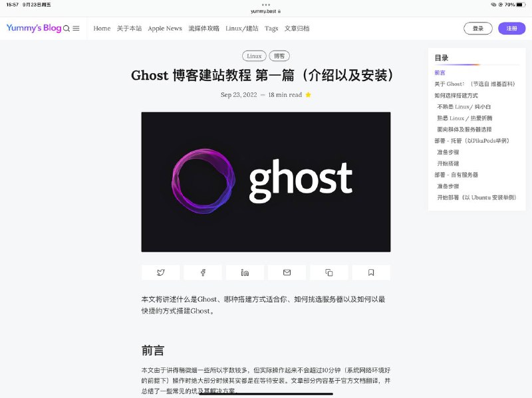
Task: Click the 注册 register button
Action: 511,29
